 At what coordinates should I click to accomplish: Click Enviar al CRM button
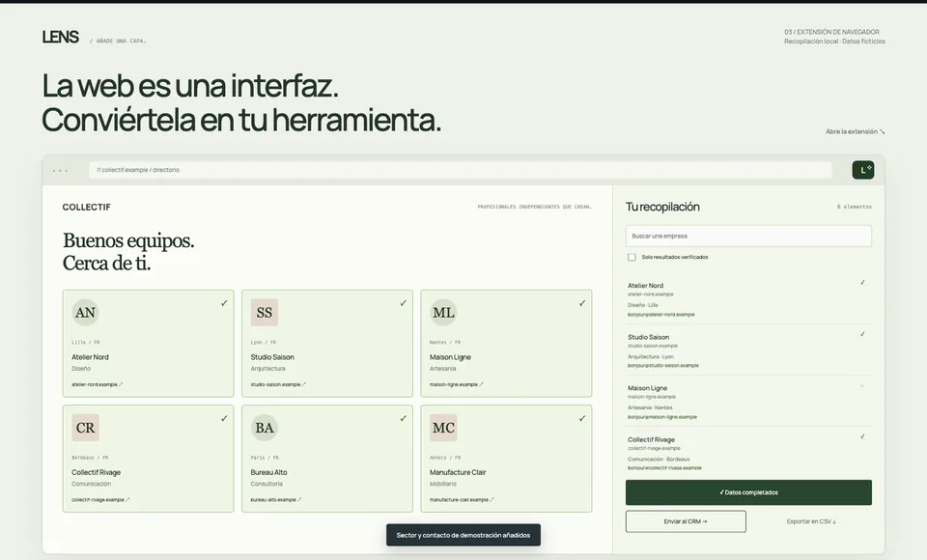(x=686, y=521)
